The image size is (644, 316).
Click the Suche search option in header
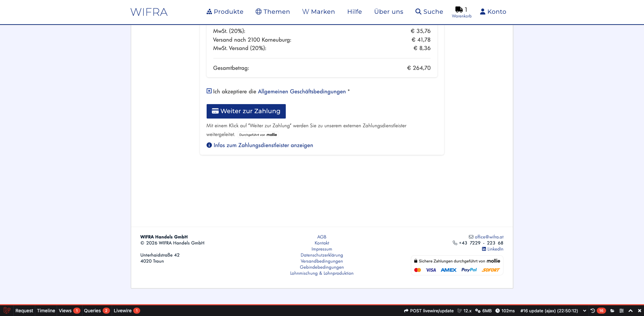click(429, 12)
